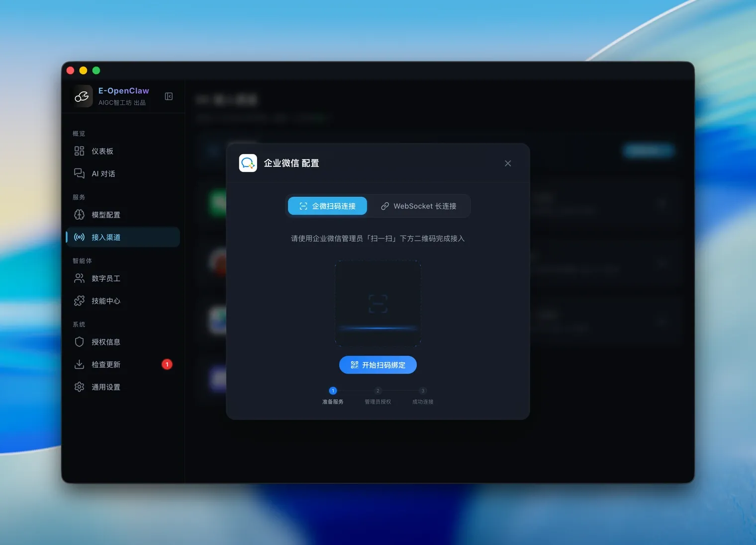756x545 pixels.
Task: Click the 服务 section label
Action: click(x=79, y=197)
